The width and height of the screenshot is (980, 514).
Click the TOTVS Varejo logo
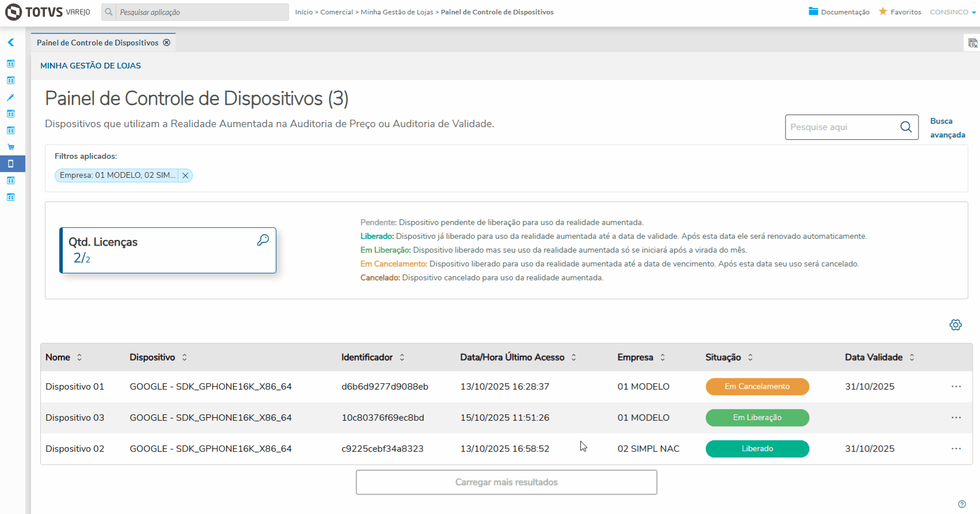48,12
